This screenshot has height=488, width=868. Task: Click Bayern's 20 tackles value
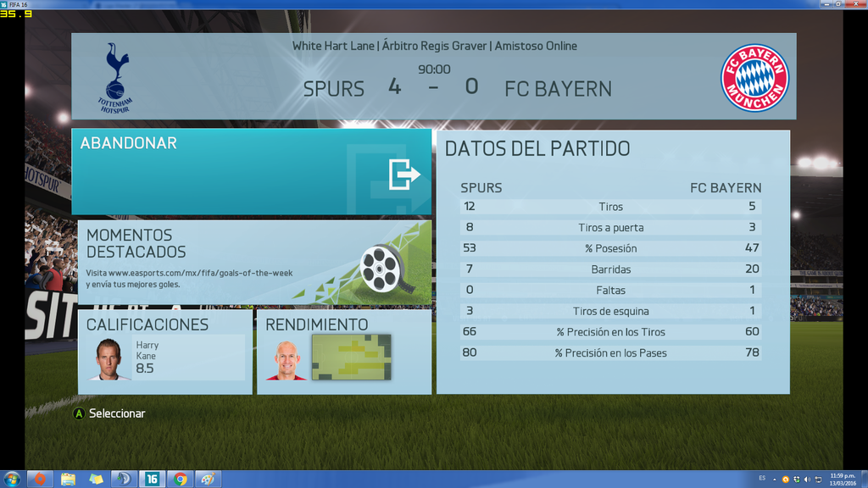752,269
